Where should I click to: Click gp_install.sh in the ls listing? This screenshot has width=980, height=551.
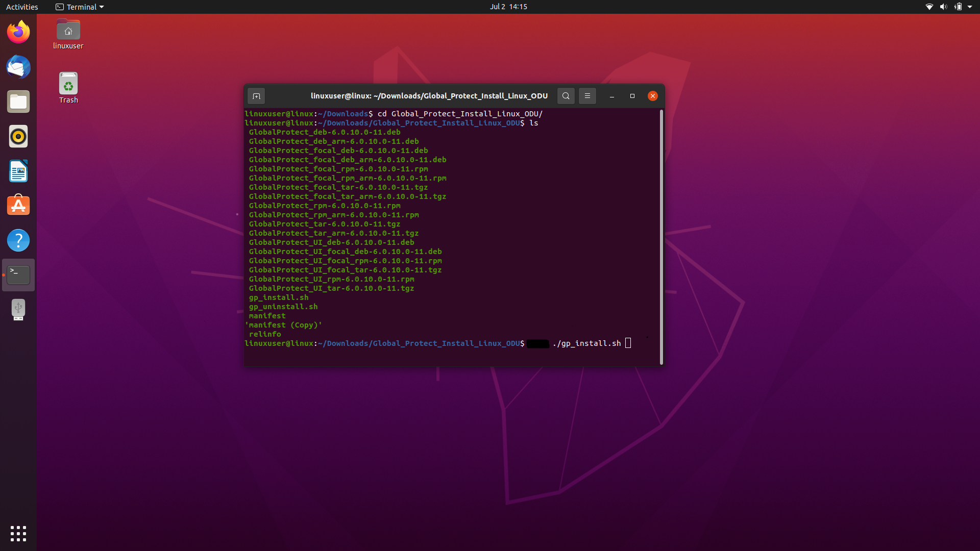[279, 297]
